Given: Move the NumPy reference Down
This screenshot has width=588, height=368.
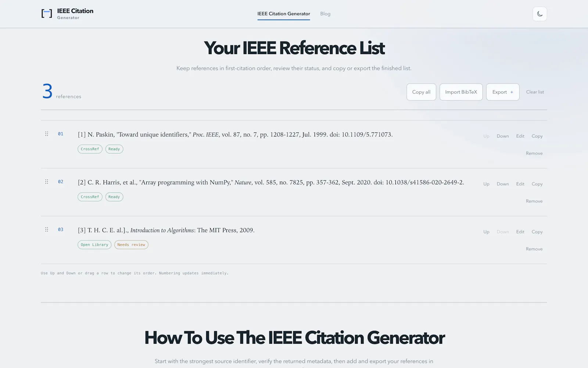Looking at the screenshot, I should [x=503, y=184].
